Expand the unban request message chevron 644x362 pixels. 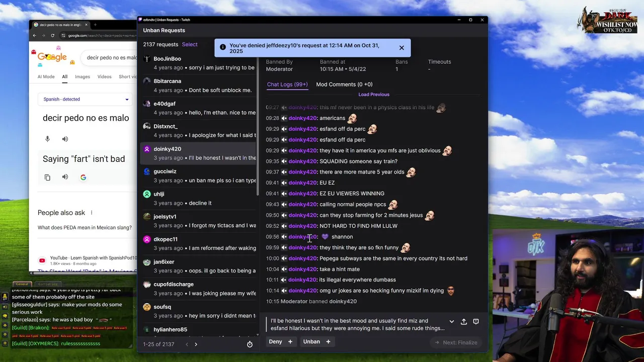[451, 322]
